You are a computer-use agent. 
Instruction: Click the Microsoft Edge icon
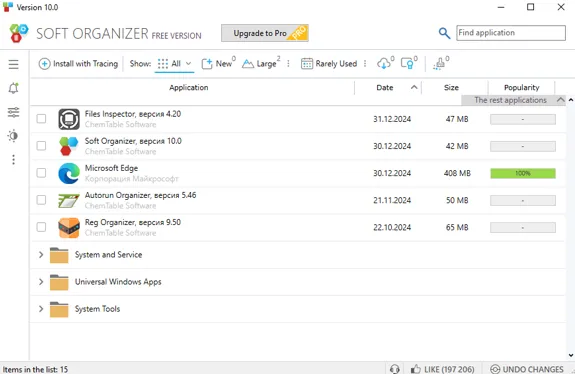pos(69,173)
